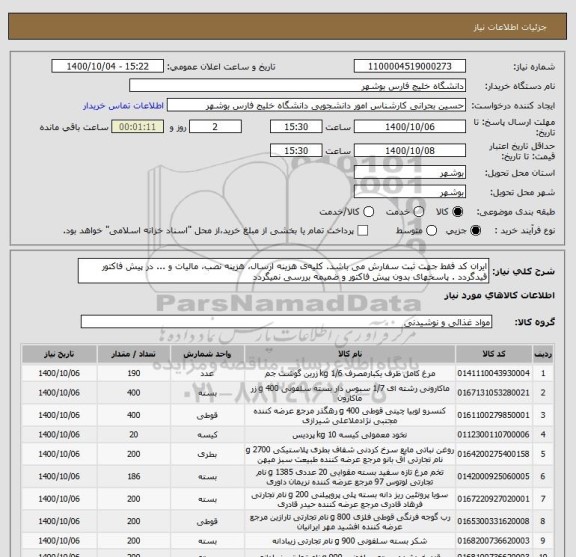Select the کالا/خدمت radio button
This screenshot has width=576, height=557.
click(x=368, y=212)
